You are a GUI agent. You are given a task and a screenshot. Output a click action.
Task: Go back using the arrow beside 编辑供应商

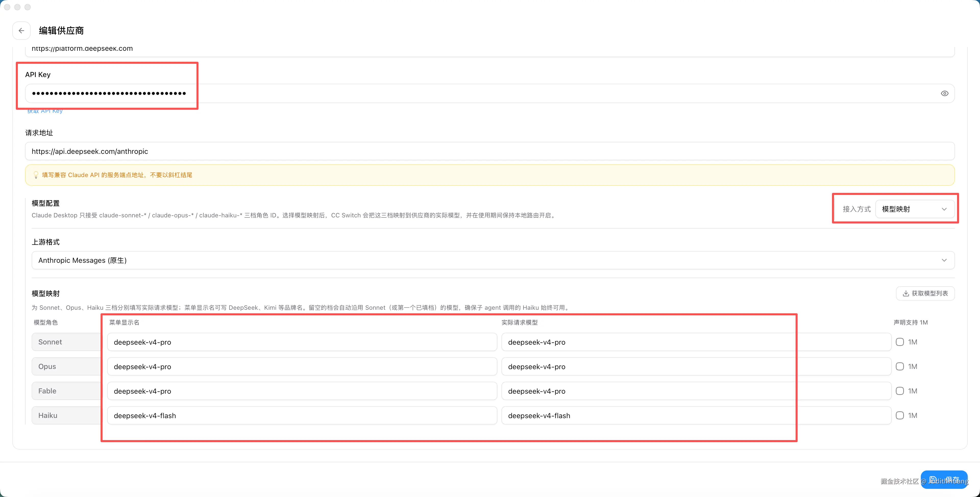(x=21, y=30)
